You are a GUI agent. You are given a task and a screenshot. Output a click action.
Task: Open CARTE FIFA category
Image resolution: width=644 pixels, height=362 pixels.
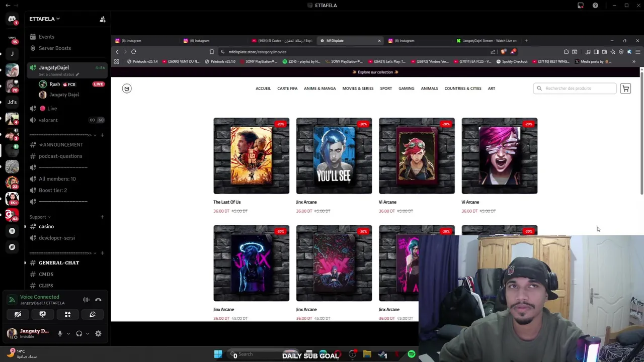click(x=287, y=88)
